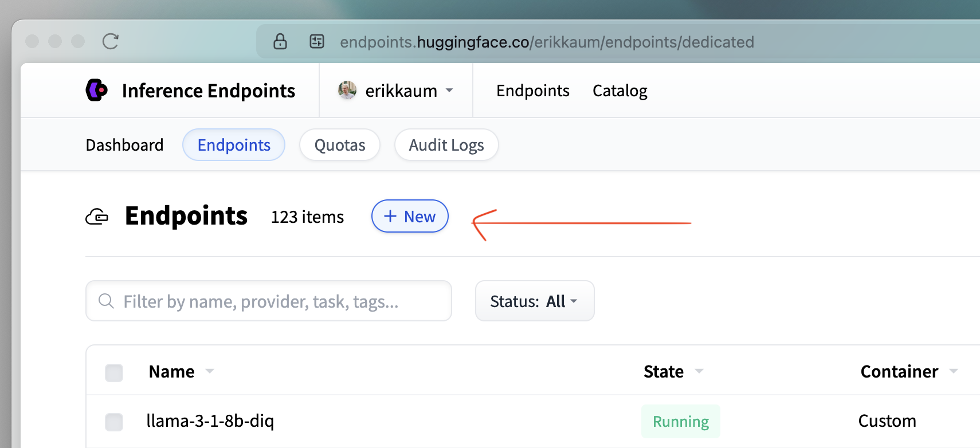This screenshot has width=980, height=448.
Task: Open the llama-3-1-8b-diq endpoint
Action: 210,421
